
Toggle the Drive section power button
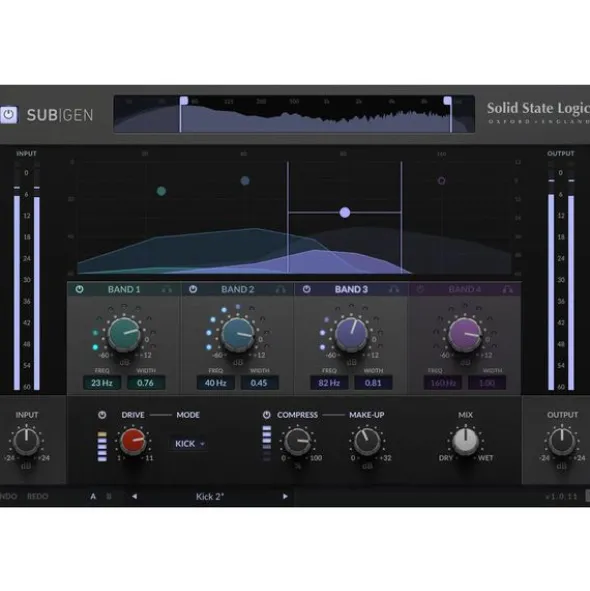[x=102, y=415]
